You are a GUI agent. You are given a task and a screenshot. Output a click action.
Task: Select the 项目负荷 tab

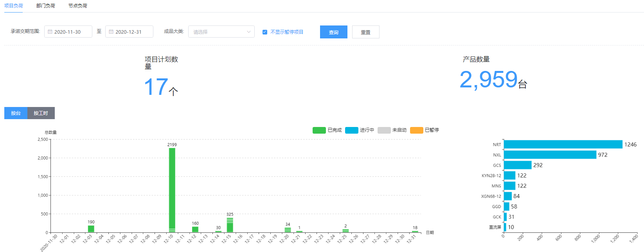(x=14, y=6)
